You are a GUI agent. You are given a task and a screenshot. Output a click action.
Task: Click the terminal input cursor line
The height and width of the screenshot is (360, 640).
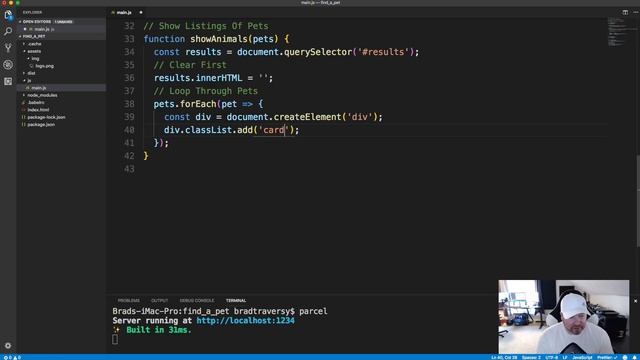(115, 339)
